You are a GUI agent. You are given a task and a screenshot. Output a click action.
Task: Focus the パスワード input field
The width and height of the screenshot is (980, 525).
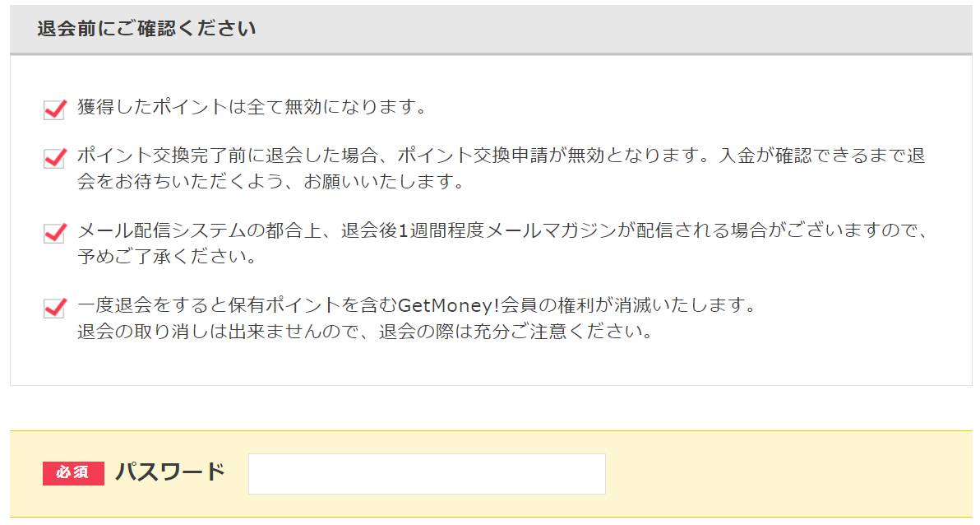(427, 474)
